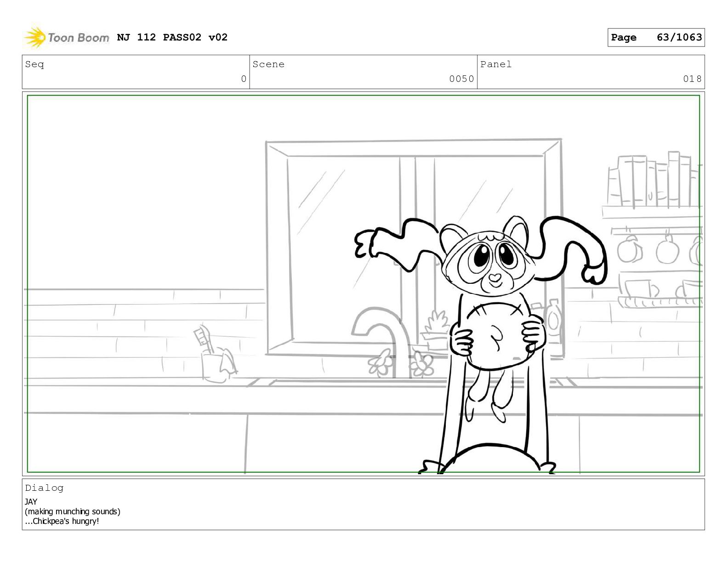Viewport: 728px width, 563px height.
Task: Click the dialog line "...Chickpea's hungry!"
Action: click(62, 521)
